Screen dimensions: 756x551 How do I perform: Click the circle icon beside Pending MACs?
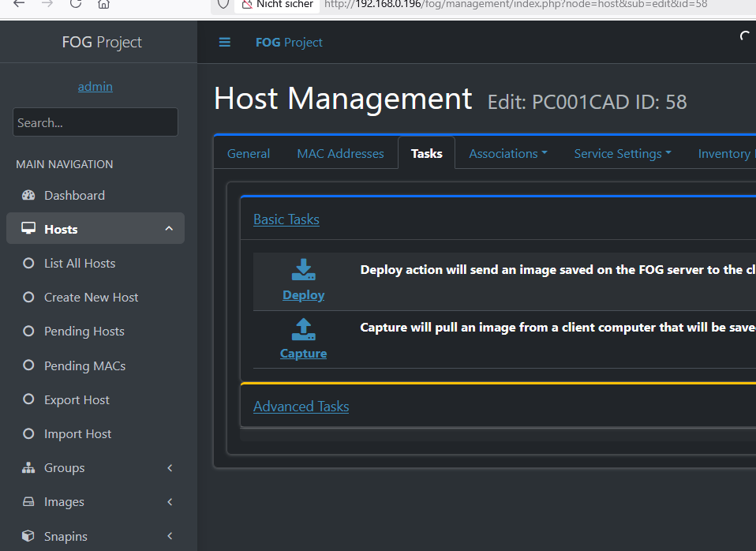point(28,365)
